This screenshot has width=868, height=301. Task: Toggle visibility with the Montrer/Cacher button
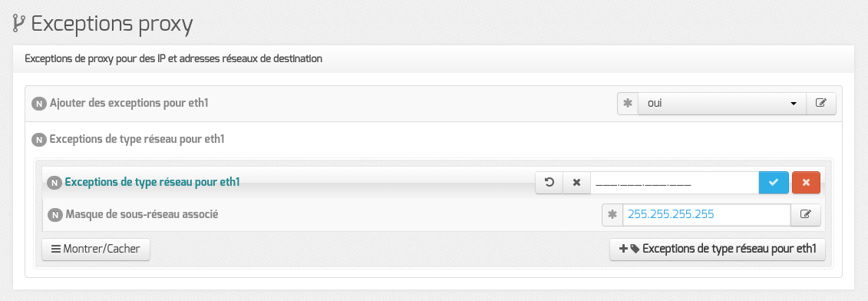(96, 250)
